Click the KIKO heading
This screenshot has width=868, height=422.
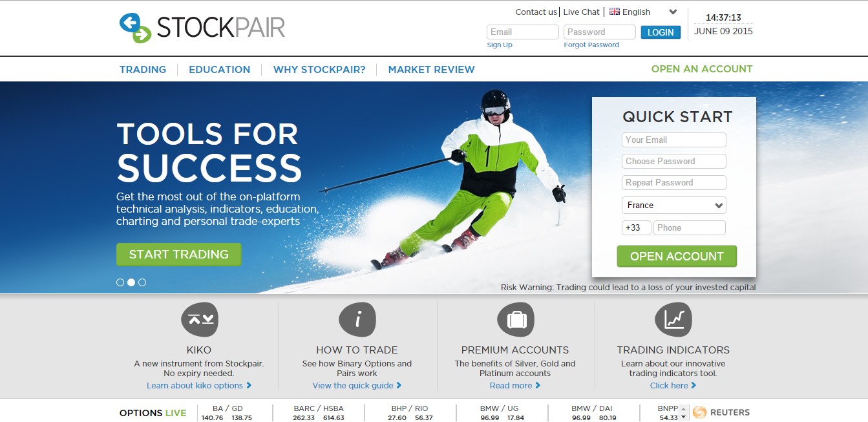point(199,350)
